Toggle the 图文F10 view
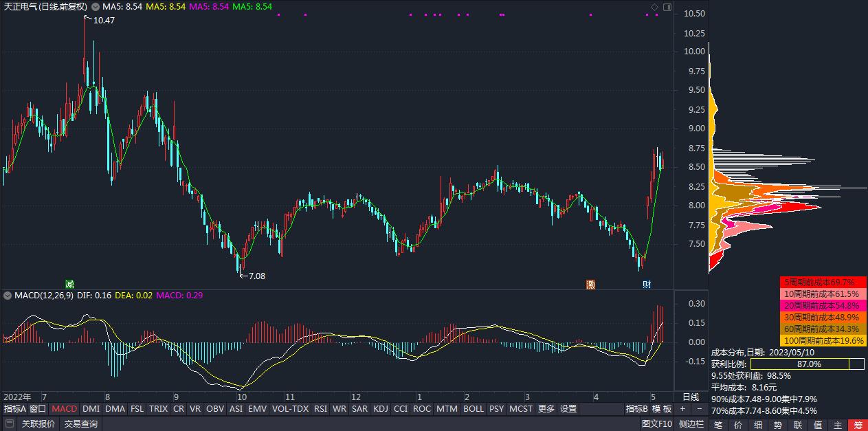 [656, 424]
